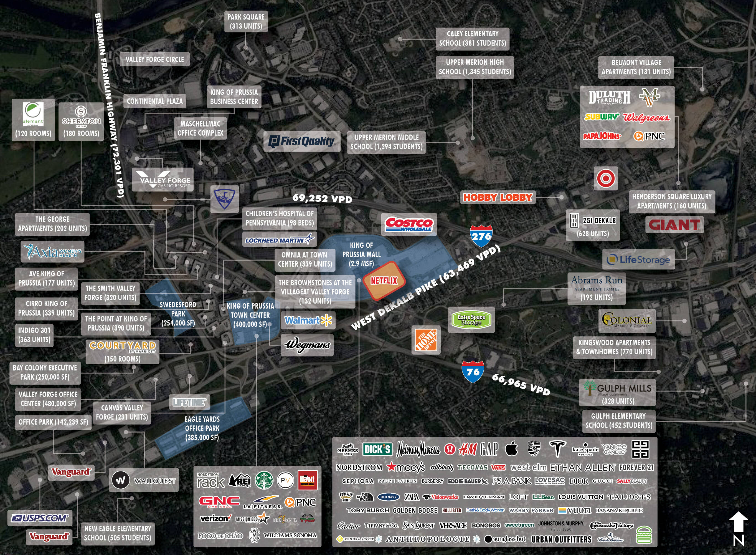Select the Park Square (313 Units) label

tap(246, 21)
